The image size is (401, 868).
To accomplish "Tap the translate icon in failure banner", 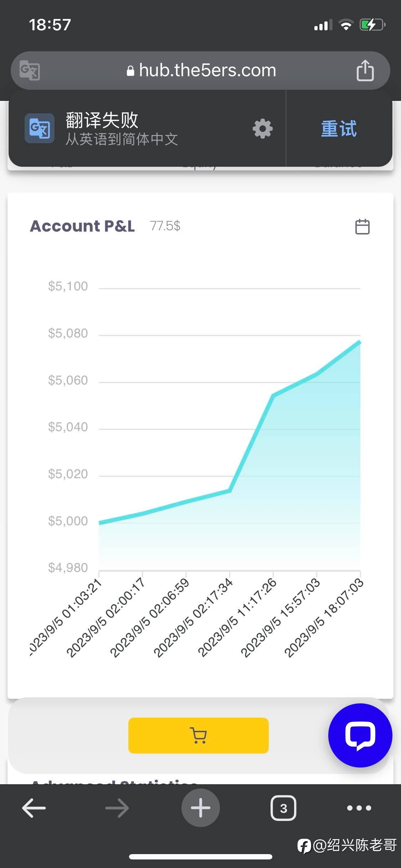I will pyautogui.click(x=40, y=128).
